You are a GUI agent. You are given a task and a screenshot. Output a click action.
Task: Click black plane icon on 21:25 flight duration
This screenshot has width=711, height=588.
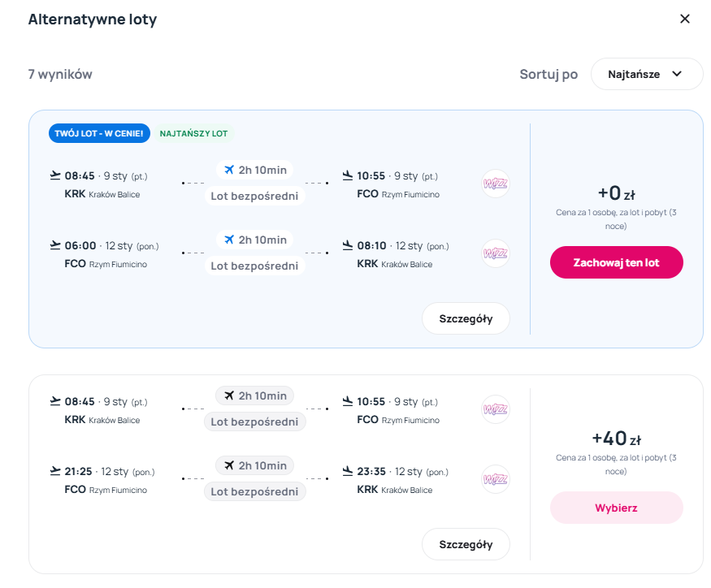[228, 465]
